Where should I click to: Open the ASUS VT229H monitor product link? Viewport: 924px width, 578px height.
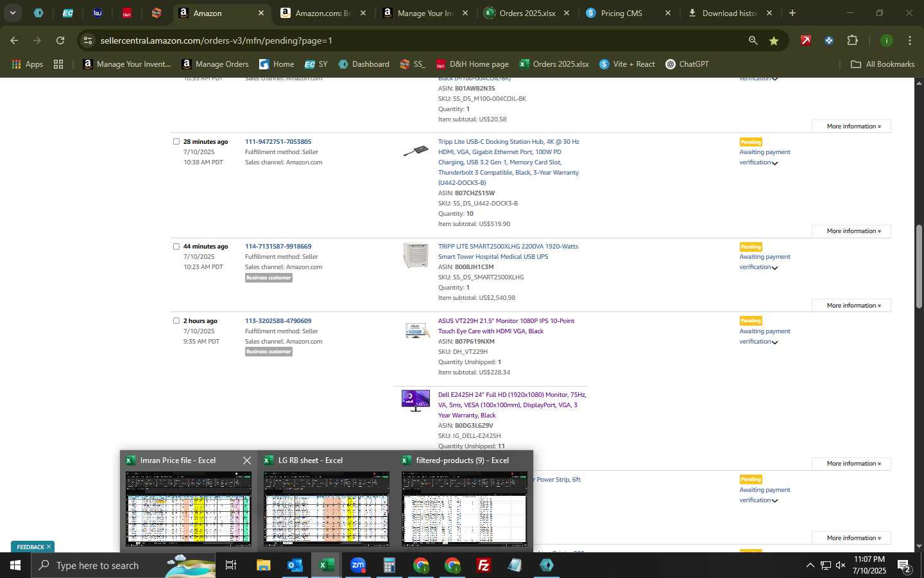point(506,326)
